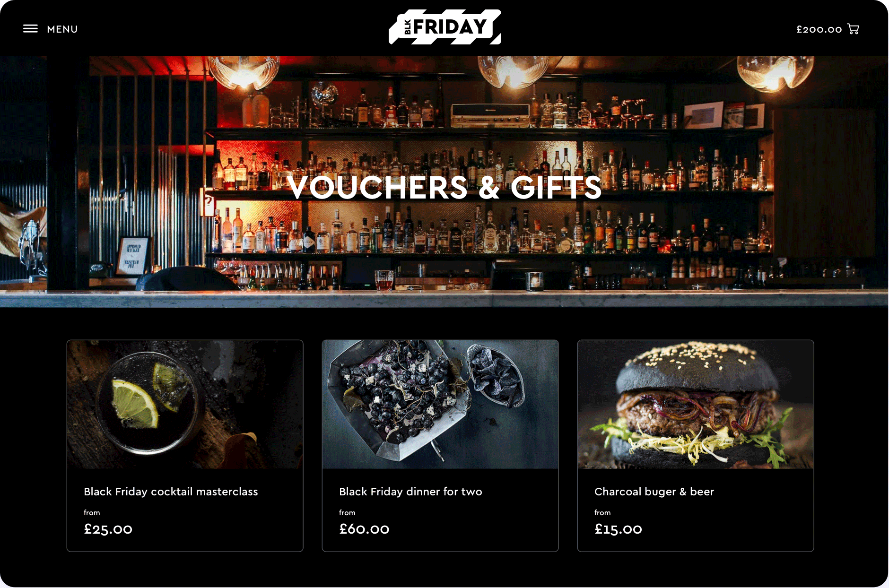Image resolution: width=889 pixels, height=588 pixels.
Task: Click the Black Friday cocktail masterclass title
Action: pyautogui.click(x=171, y=492)
